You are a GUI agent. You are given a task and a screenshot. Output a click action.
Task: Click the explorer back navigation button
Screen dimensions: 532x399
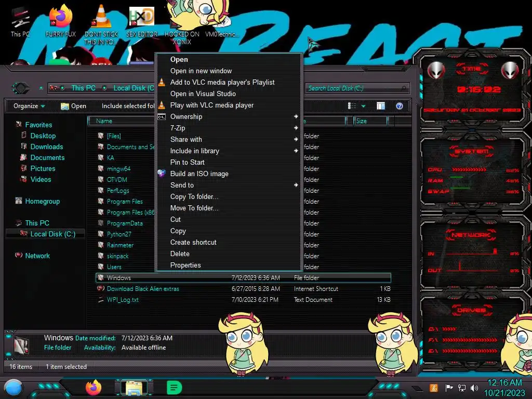tap(21, 88)
